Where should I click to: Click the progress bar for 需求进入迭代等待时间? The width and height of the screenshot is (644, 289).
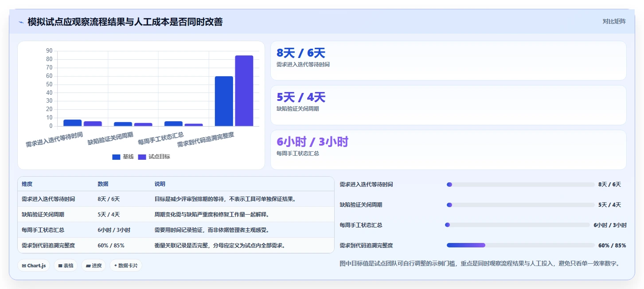pos(520,185)
